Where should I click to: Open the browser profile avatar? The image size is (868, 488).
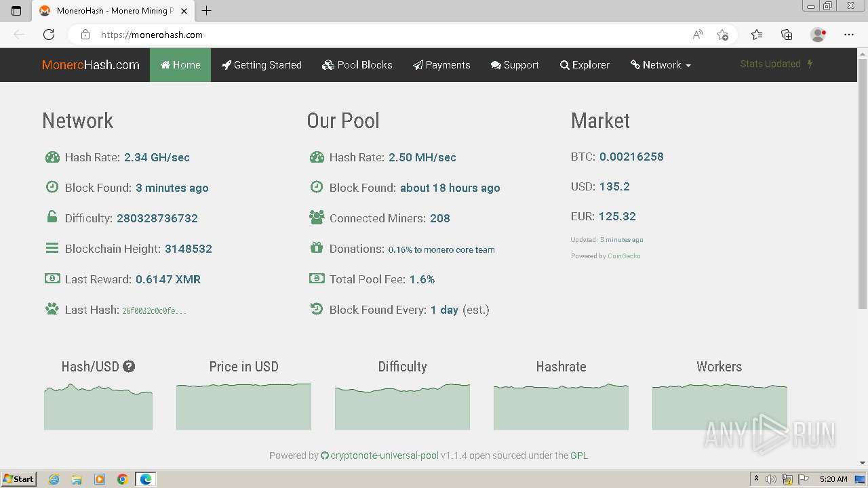(818, 35)
